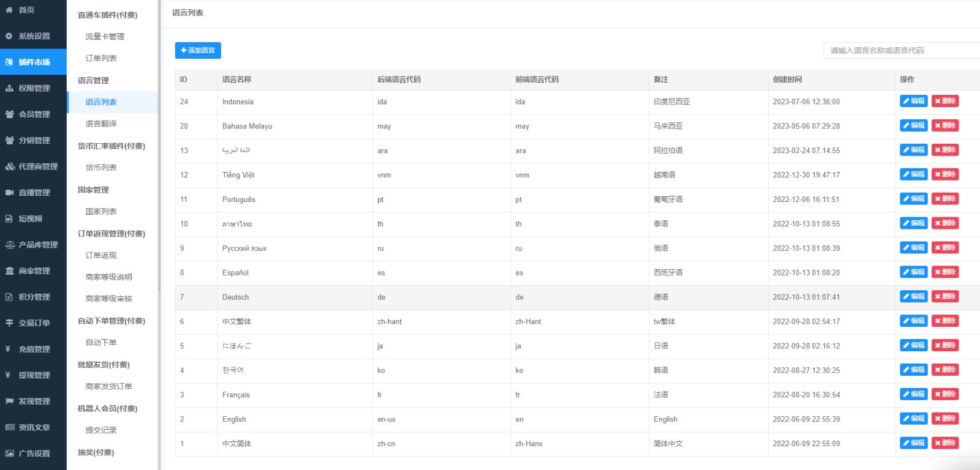Click Edit for the English row

pos(913,419)
